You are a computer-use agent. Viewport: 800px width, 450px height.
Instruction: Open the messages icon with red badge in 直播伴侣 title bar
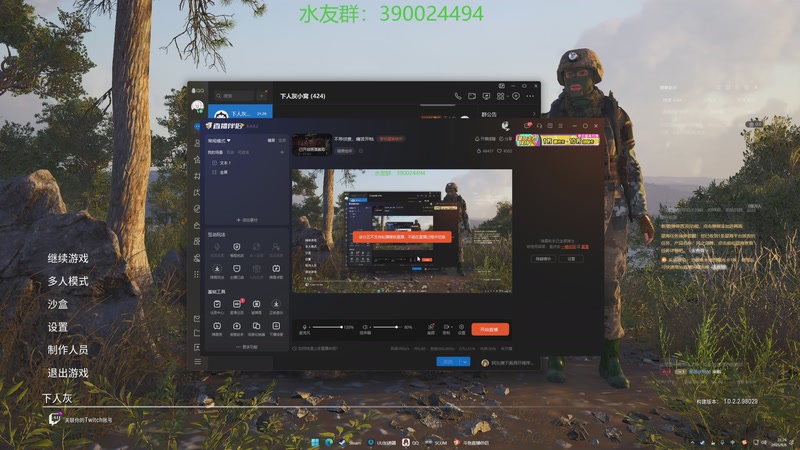pos(528,126)
